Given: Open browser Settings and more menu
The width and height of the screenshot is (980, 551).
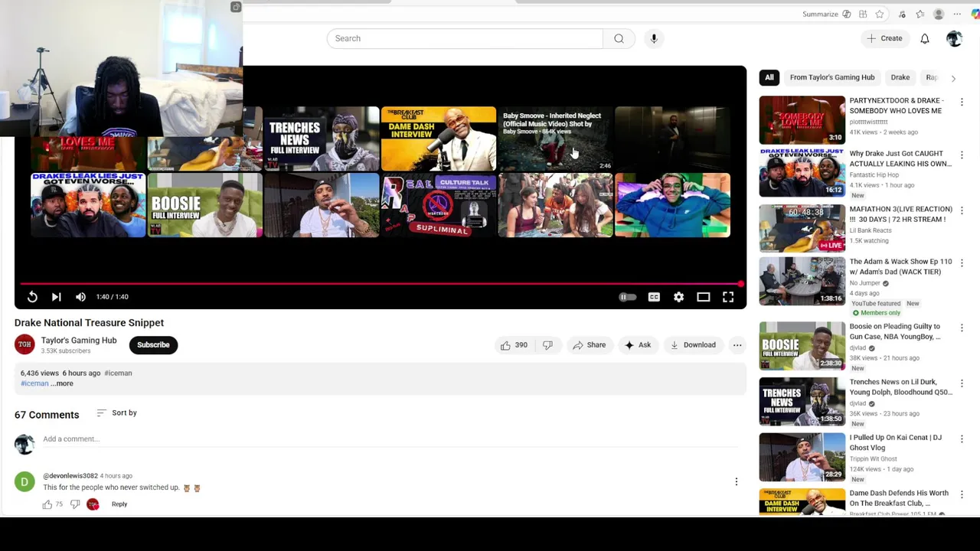Looking at the screenshot, I should [x=957, y=14].
